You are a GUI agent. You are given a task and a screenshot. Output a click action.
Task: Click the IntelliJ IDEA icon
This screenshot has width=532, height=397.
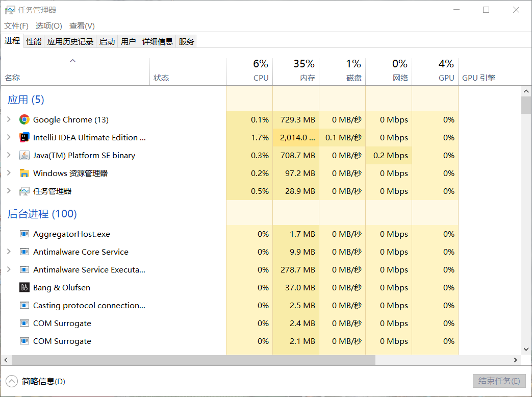[24, 138]
